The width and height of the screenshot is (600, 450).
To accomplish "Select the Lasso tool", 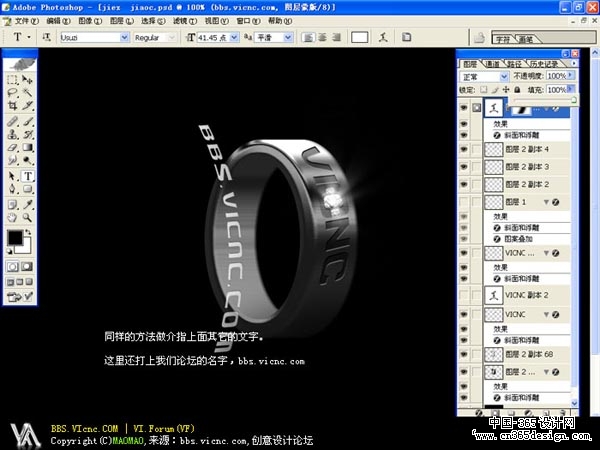I will pyautogui.click(x=13, y=92).
